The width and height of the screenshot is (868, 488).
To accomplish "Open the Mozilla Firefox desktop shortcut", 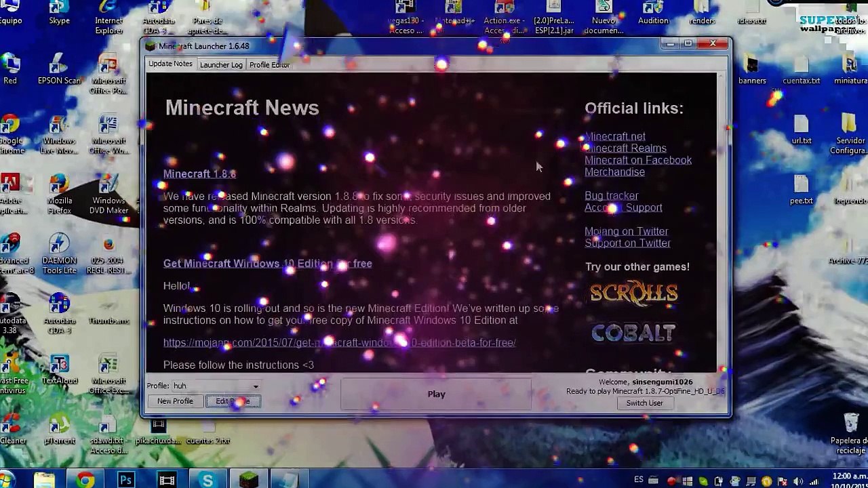I will tap(59, 195).
